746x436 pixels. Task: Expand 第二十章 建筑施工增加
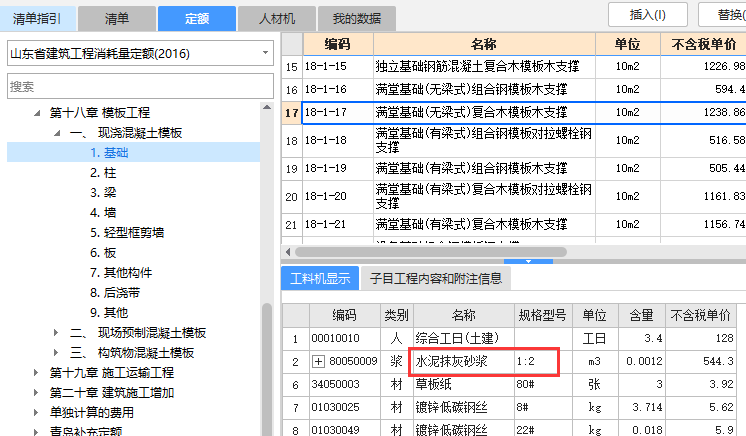pyautogui.click(x=36, y=393)
